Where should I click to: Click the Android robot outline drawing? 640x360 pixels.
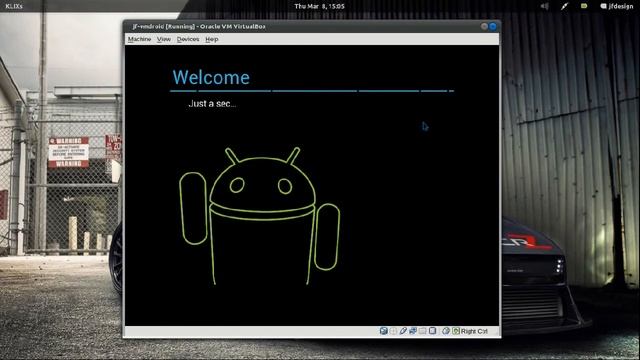[x=260, y=216]
